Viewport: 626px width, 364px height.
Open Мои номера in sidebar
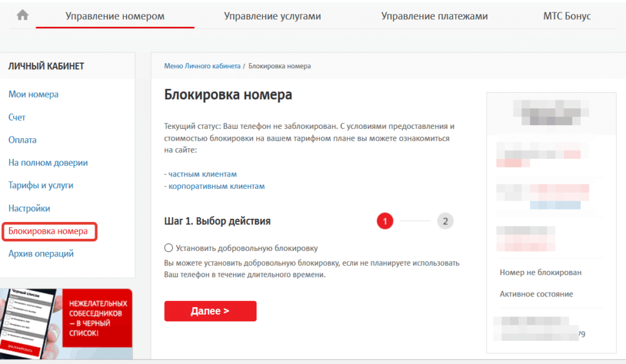(34, 94)
